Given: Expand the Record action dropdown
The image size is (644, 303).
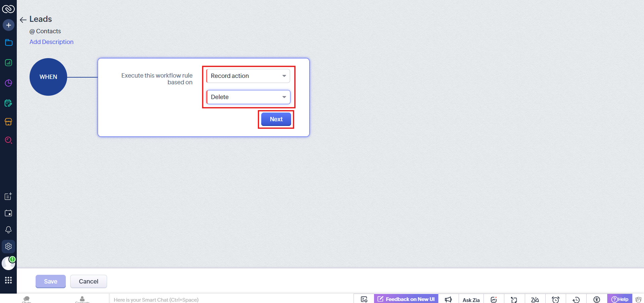Looking at the screenshot, I should 248,76.
